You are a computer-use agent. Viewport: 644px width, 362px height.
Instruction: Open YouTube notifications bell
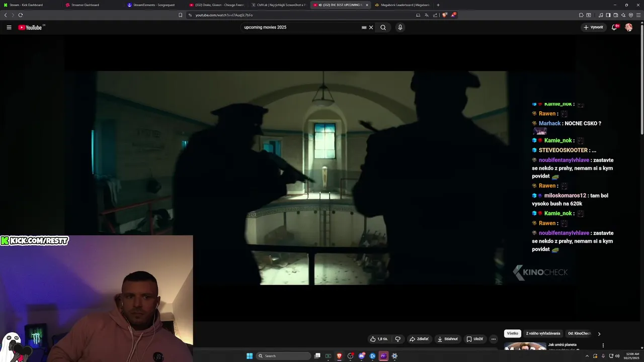[x=614, y=27]
